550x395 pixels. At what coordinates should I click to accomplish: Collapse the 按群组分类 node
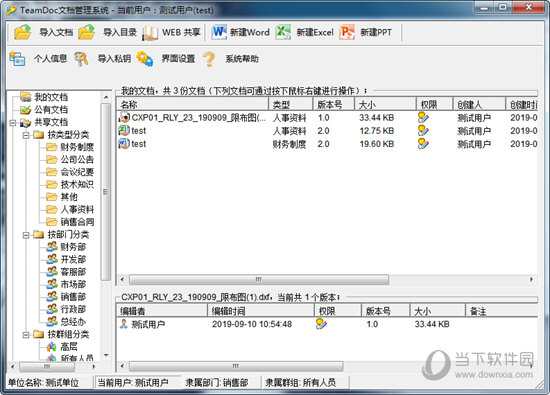26,335
